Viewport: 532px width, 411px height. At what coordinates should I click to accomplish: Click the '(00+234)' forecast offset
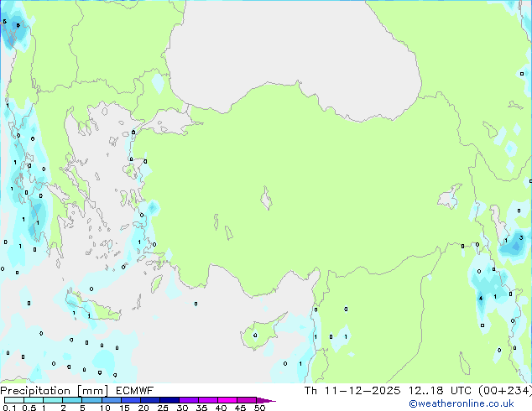(505, 391)
